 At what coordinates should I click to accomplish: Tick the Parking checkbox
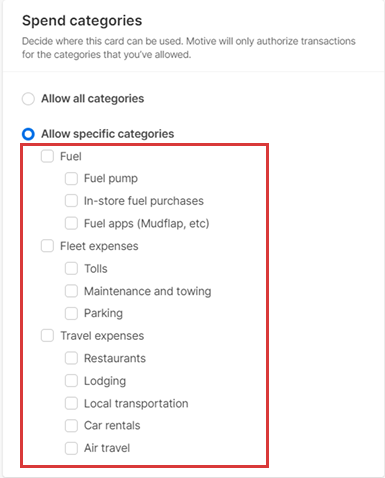pos(71,313)
